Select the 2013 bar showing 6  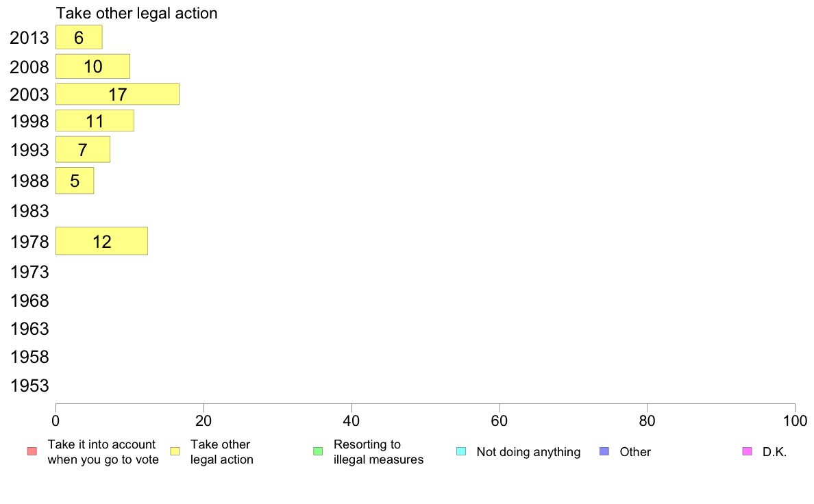tap(79, 38)
